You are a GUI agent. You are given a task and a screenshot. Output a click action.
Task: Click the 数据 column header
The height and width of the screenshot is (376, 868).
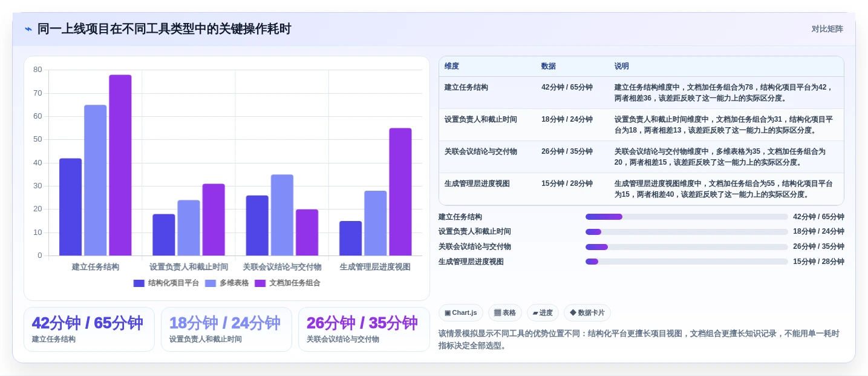pyautogui.click(x=549, y=67)
